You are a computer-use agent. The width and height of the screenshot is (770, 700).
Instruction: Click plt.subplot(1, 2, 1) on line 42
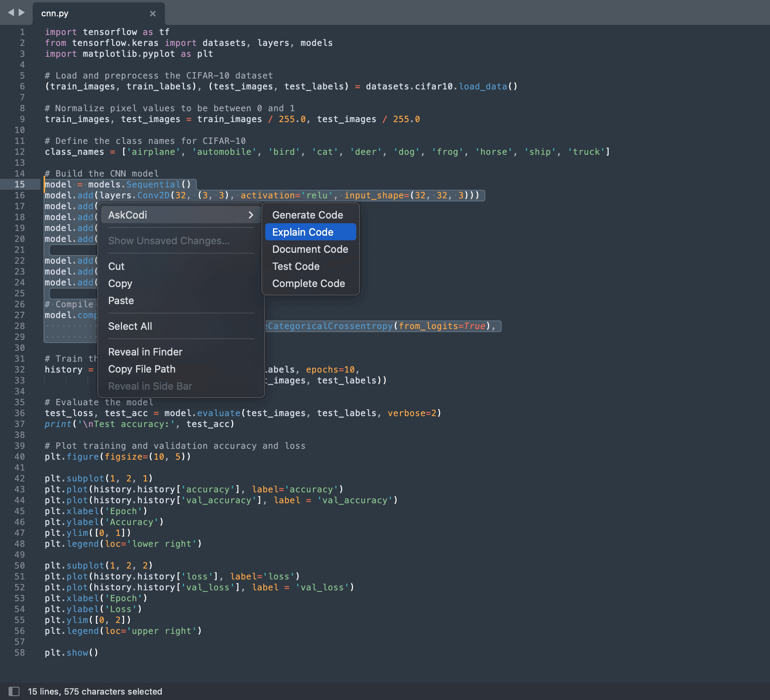98,478
